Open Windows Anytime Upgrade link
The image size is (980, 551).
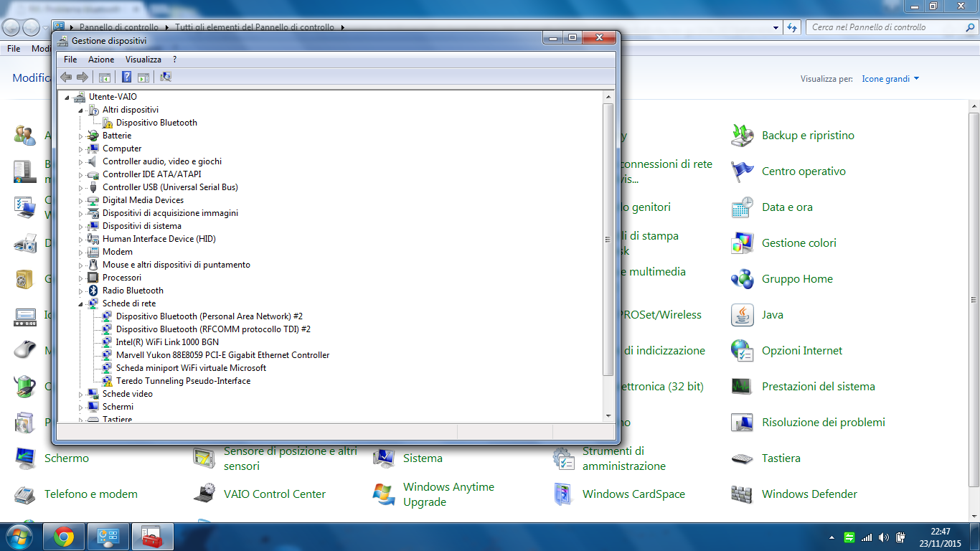click(448, 494)
